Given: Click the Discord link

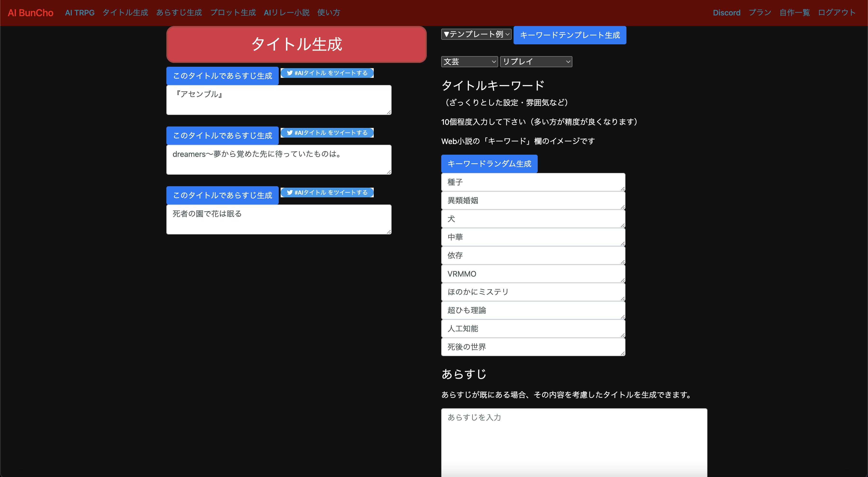Looking at the screenshot, I should 726,13.
